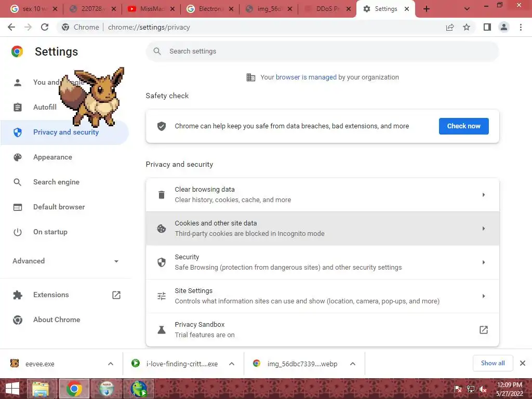Viewport: 532px width, 399px height.
Task: Open the downloaded eevee.exe
Action: 39,364
